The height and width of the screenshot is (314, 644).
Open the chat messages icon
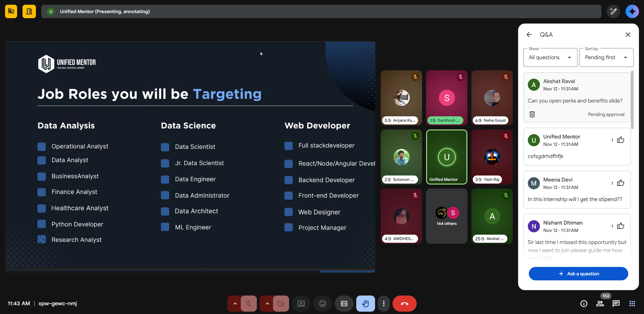[x=616, y=304]
